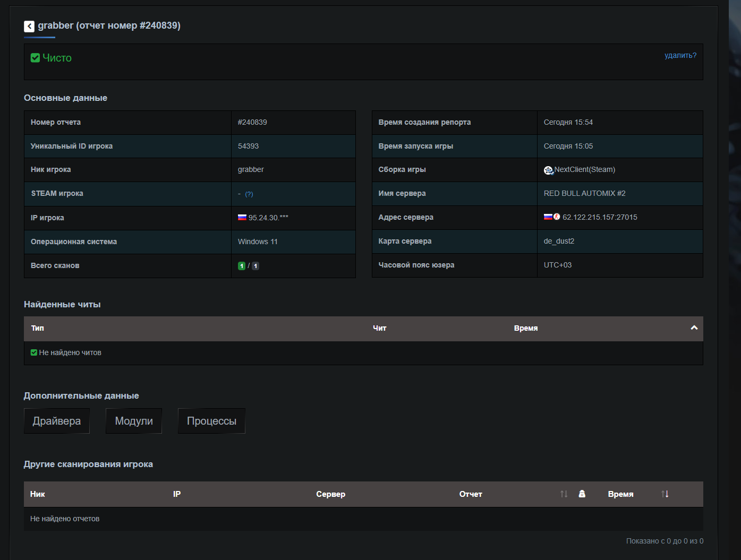Click the Время запуска игры label
This screenshot has height=560, width=741.
(x=416, y=146)
